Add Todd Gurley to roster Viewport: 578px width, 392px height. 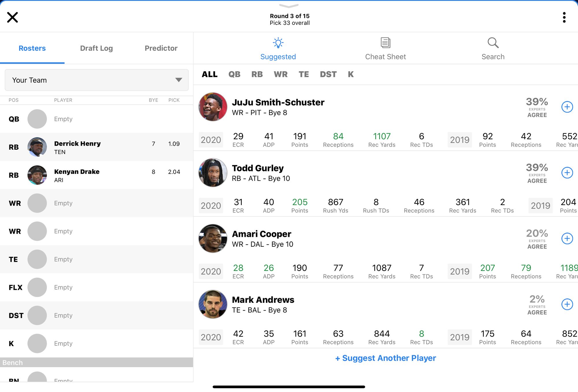tap(567, 172)
